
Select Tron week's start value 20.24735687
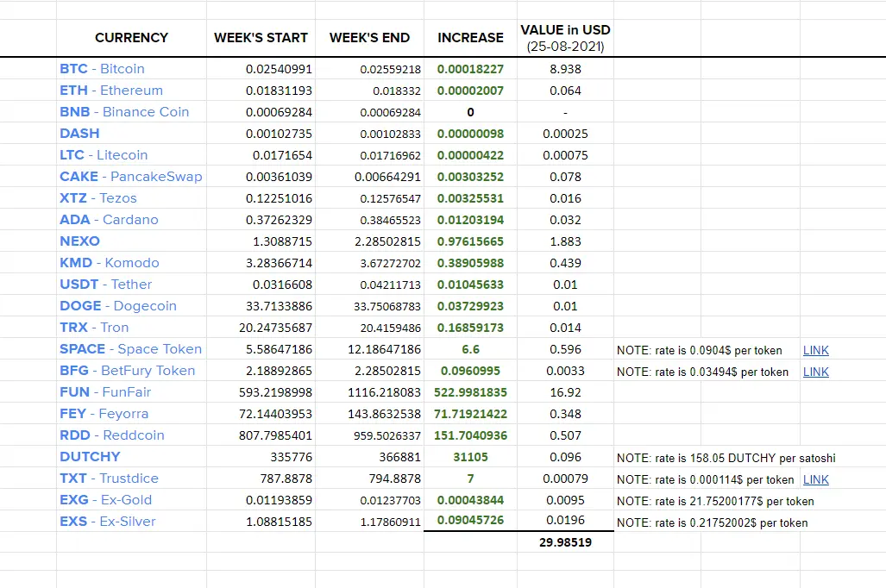click(275, 328)
